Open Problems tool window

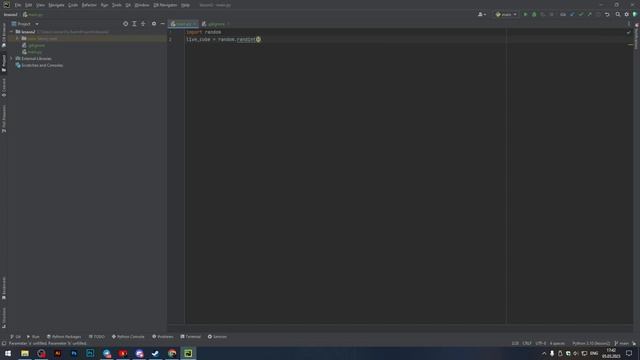[163, 337]
